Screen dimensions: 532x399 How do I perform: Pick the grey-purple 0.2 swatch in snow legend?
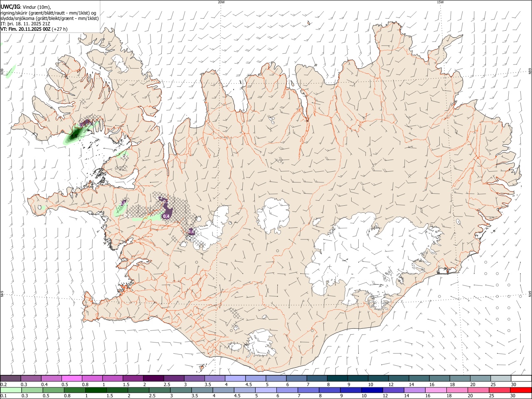tap(10, 378)
